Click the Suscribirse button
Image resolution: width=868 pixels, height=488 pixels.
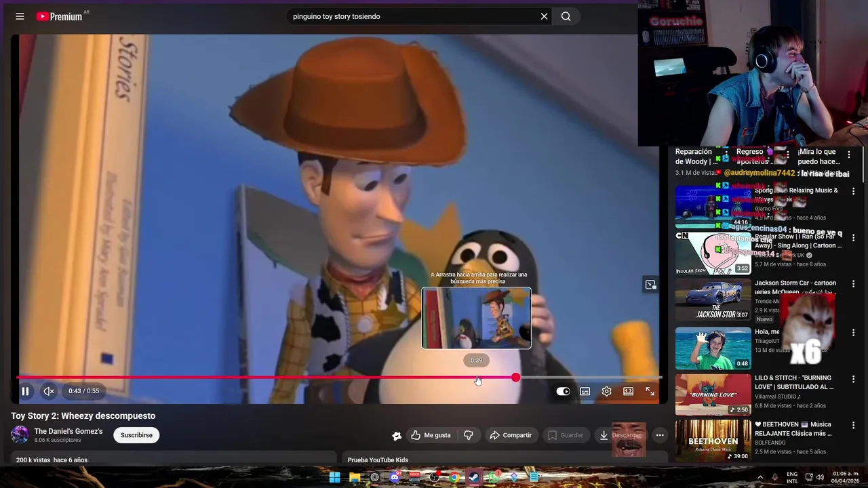pyautogui.click(x=136, y=435)
